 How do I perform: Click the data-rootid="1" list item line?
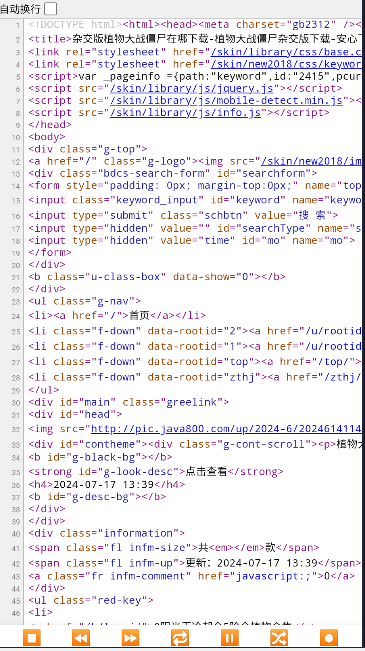(x=195, y=346)
